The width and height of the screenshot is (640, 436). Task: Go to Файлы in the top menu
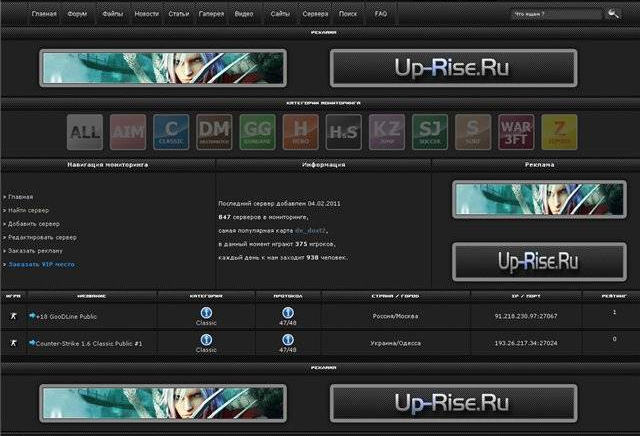(113, 13)
